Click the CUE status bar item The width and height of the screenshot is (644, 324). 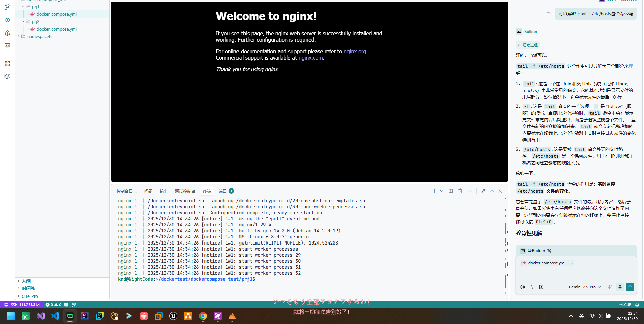[x=625, y=305]
